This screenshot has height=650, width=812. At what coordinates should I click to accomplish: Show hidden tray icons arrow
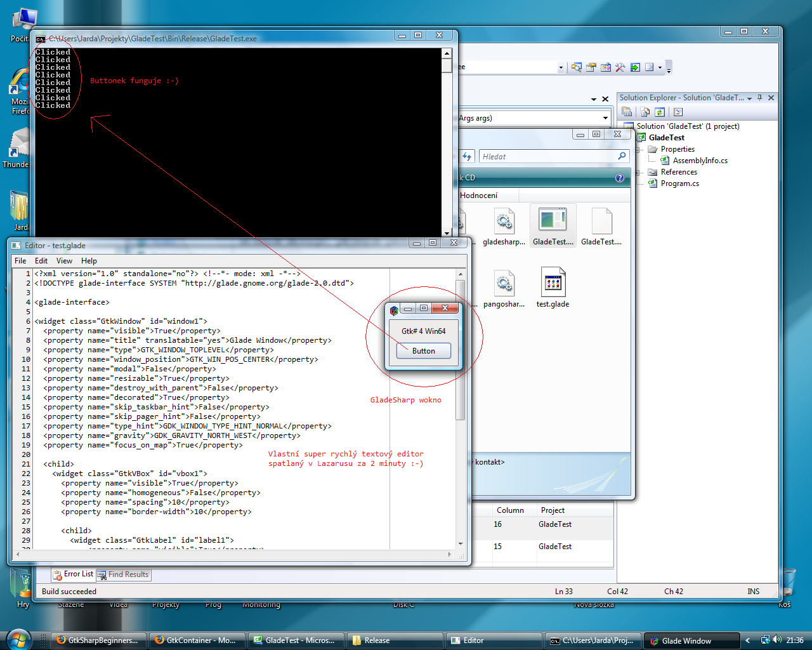(747, 640)
